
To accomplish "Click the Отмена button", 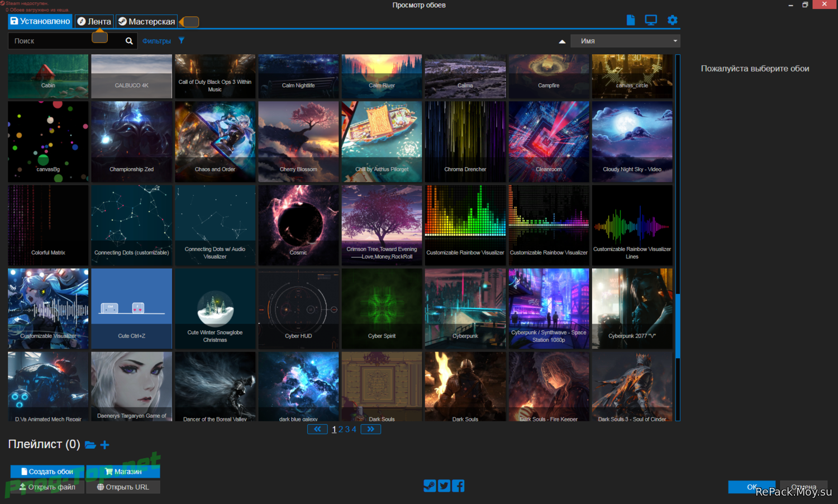I will click(803, 487).
